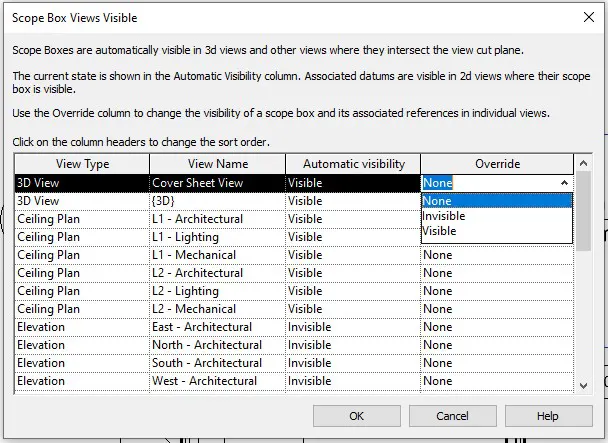The image size is (608, 443).
Task: Select Invisible from the override dropdown list
Action: coord(444,216)
